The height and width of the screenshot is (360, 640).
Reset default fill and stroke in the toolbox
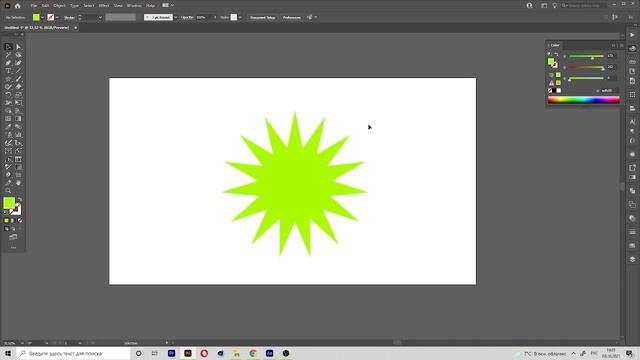[6, 212]
